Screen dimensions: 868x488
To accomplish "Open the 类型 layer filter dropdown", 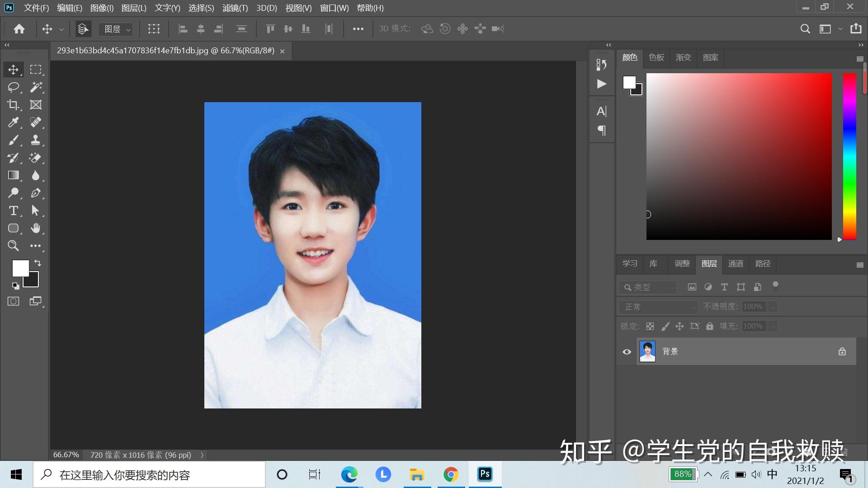I will 648,287.
